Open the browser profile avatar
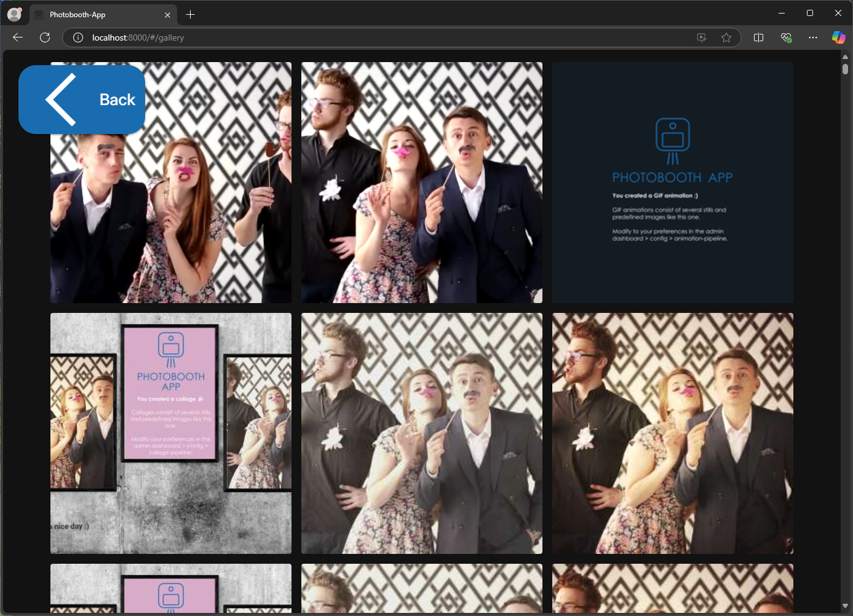This screenshot has width=853, height=616. click(15, 14)
